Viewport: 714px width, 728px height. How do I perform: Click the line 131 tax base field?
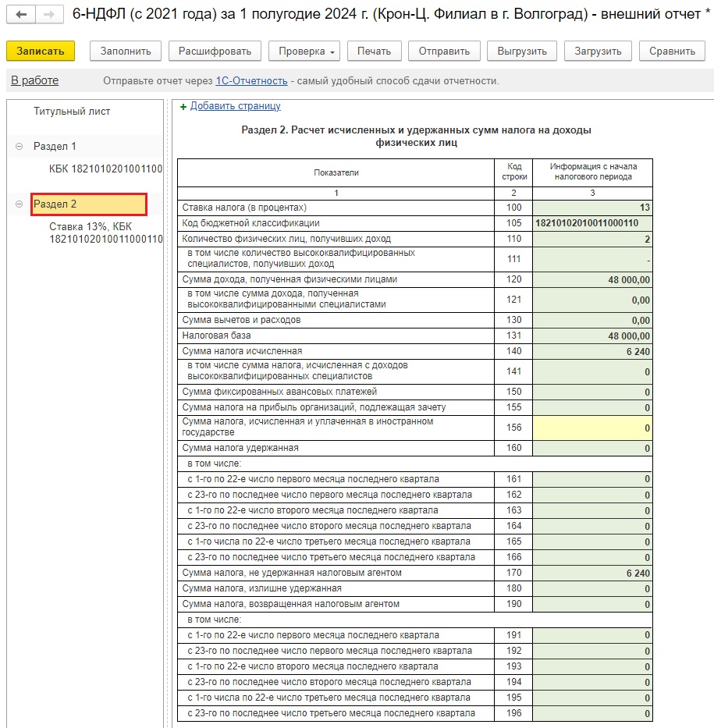(592, 336)
